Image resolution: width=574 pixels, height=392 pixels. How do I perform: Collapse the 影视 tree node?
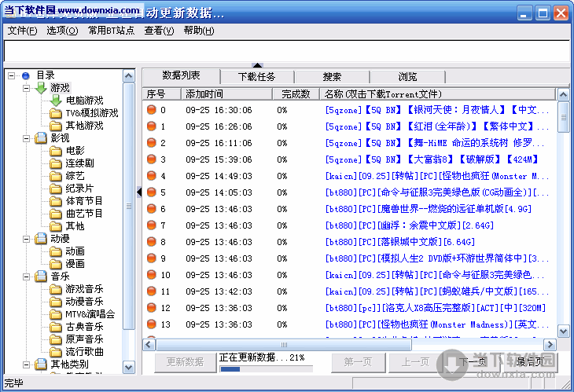(26, 138)
